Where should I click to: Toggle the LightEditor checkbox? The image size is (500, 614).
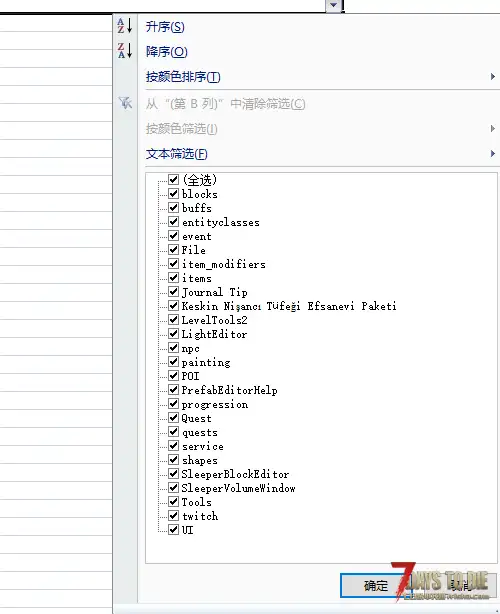tap(173, 334)
